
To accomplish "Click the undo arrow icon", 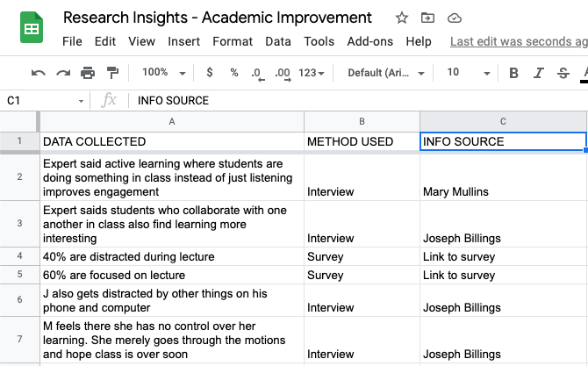I will [x=39, y=73].
